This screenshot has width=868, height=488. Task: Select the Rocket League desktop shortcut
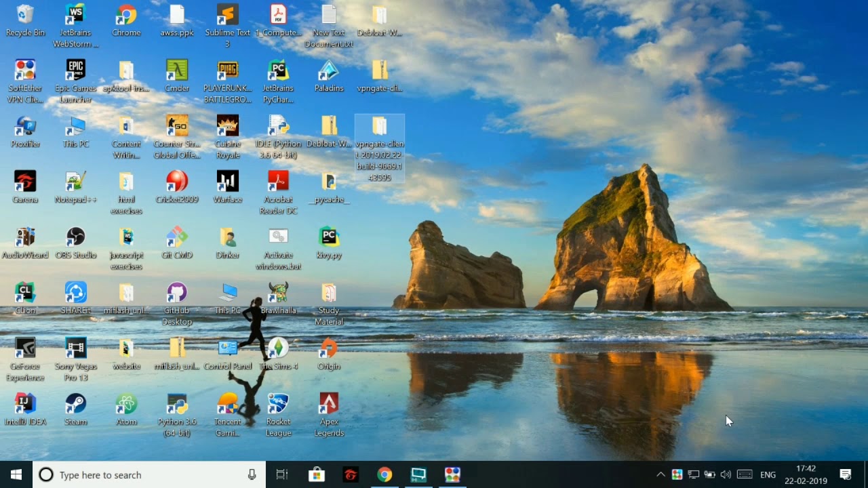278,415
